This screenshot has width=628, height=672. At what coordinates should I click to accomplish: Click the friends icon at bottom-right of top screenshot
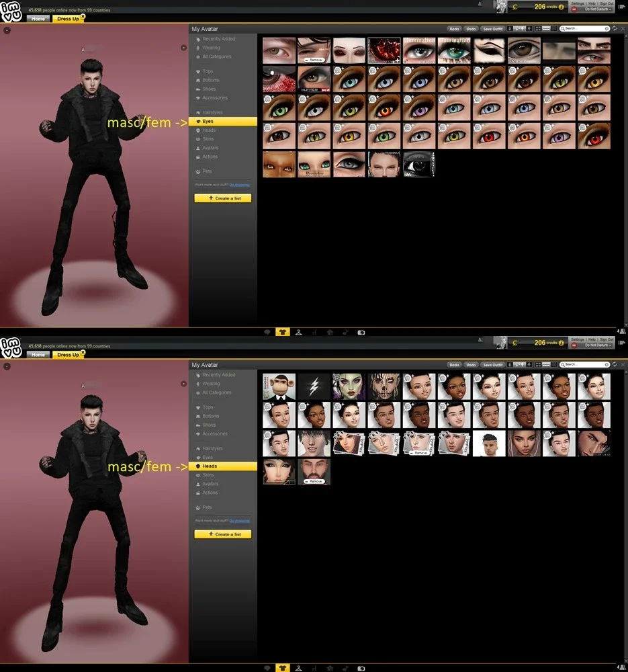click(x=622, y=331)
